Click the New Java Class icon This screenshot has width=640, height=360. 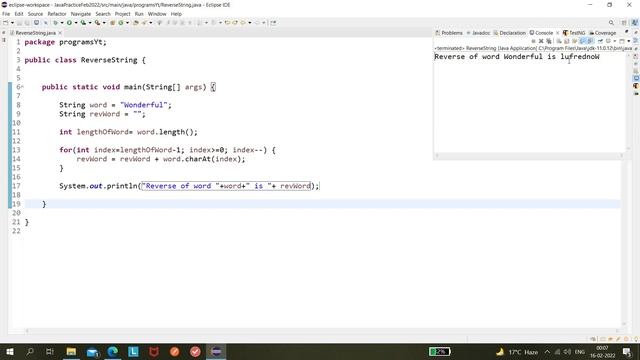pyautogui.click(x=121, y=23)
